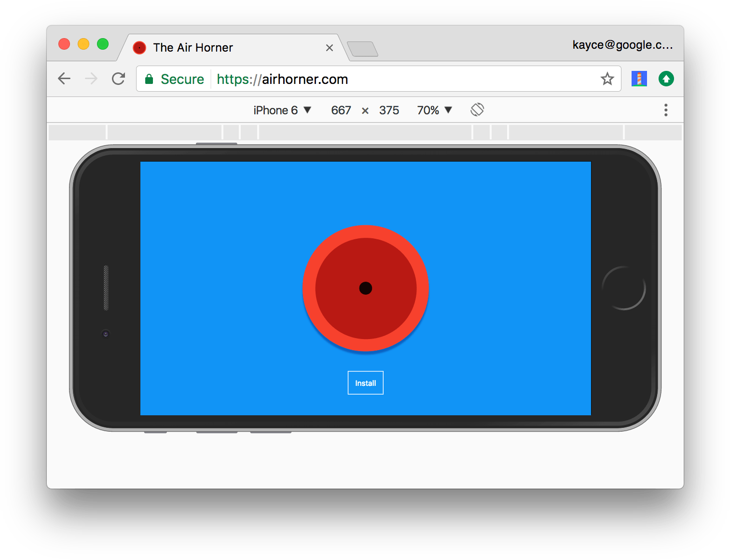Screen dimensions: 730x560
Task: Rotate the device orientation in device toolbar
Action: point(477,109)
